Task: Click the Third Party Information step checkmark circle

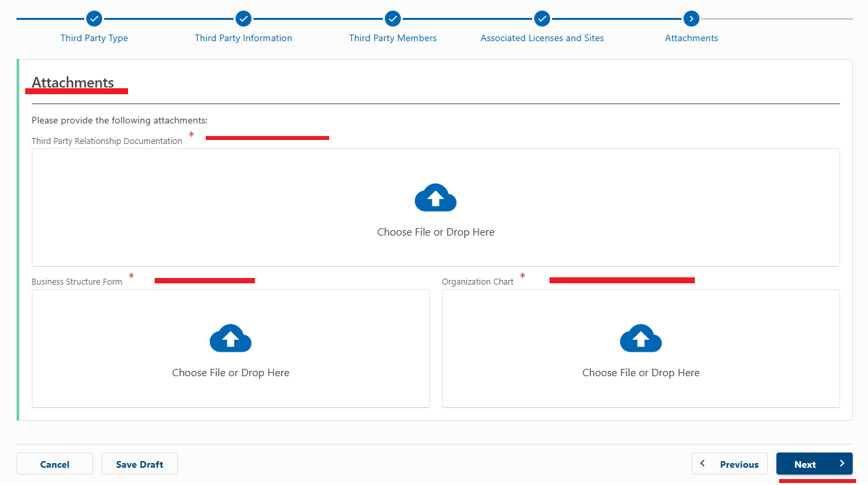Action: (244, 19)
